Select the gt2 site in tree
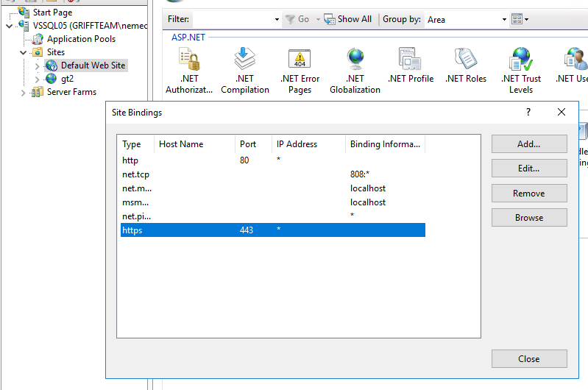The width and height of the screenshot is (588, 390). (x=67, y=79)
